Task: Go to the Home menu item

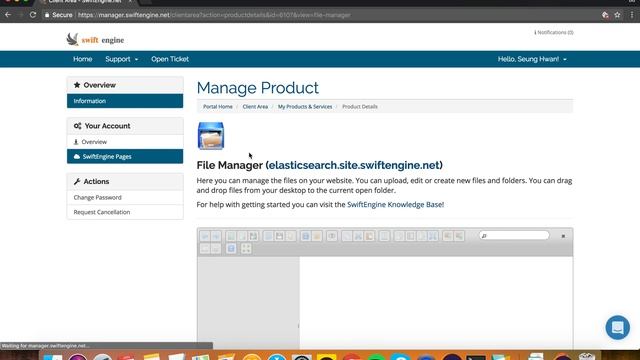Action: pos(82,59)
